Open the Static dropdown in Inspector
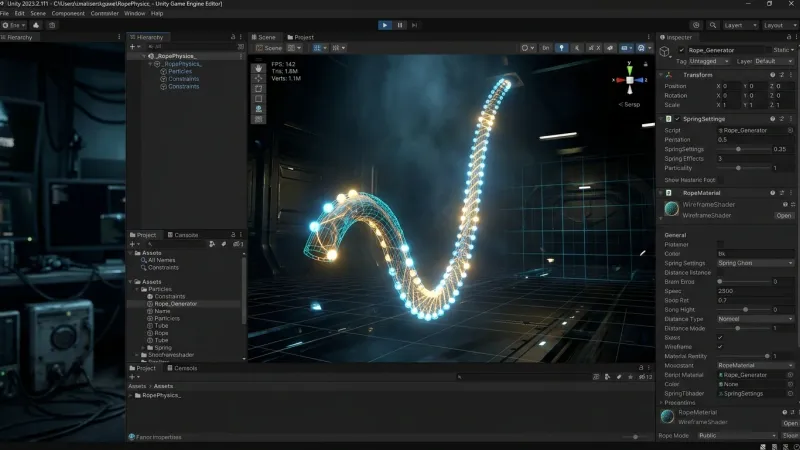 point(783,50)
